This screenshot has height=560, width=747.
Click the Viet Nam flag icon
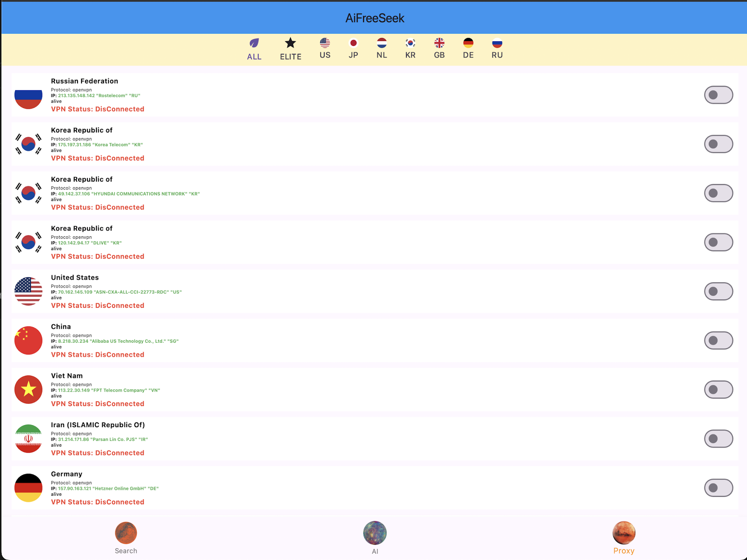28,390
